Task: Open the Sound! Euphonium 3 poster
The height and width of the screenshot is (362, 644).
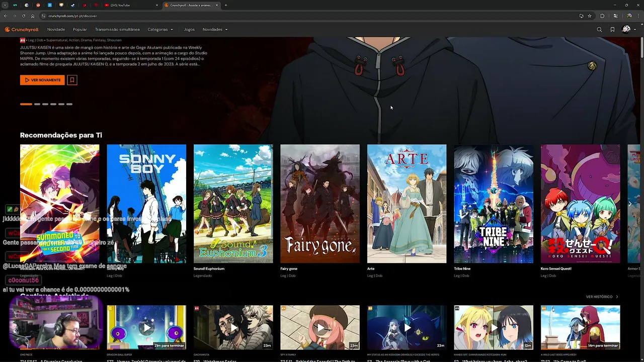Action: pyautogui.click(x=233, y=204)
